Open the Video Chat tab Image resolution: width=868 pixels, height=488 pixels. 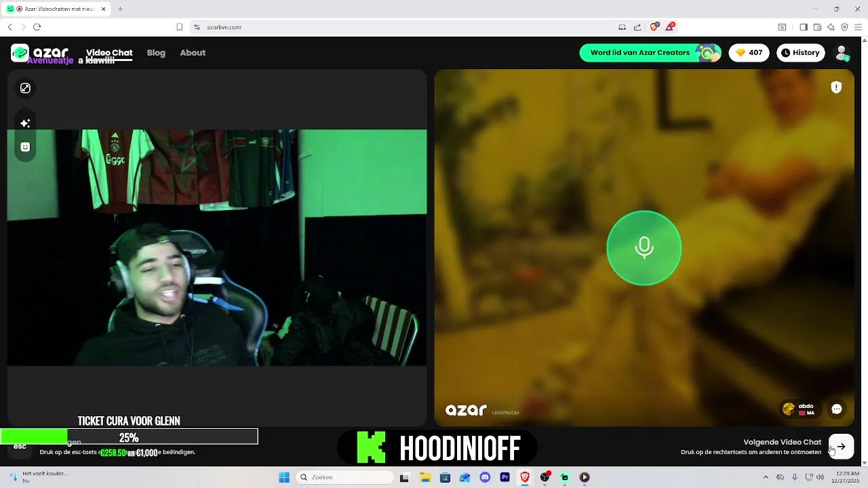click(109, 52)
